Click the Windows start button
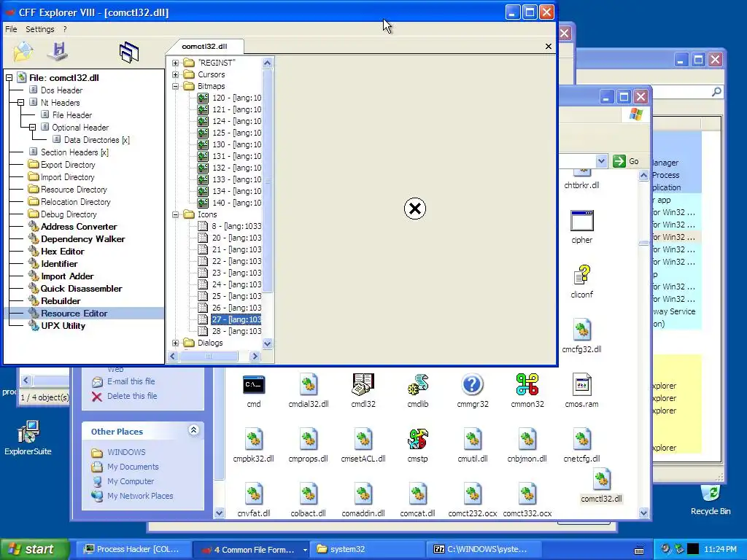This screenshot has width=747, height=560. (x=34, y=549)
